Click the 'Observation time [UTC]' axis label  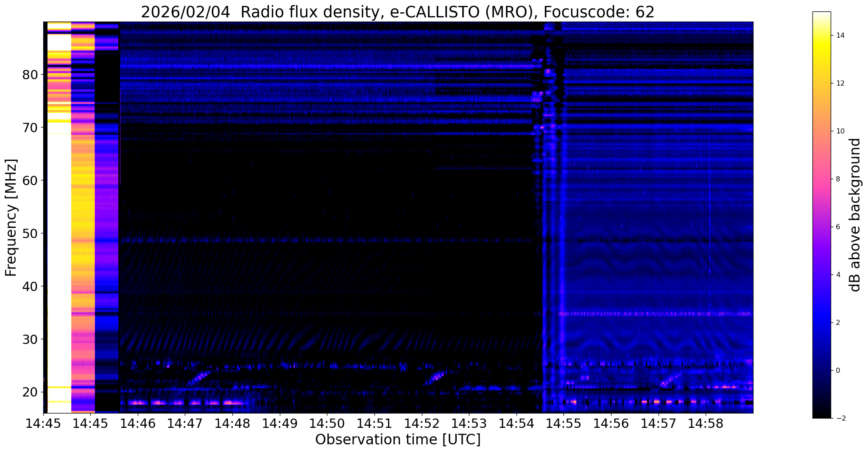(x=398, y=439)
